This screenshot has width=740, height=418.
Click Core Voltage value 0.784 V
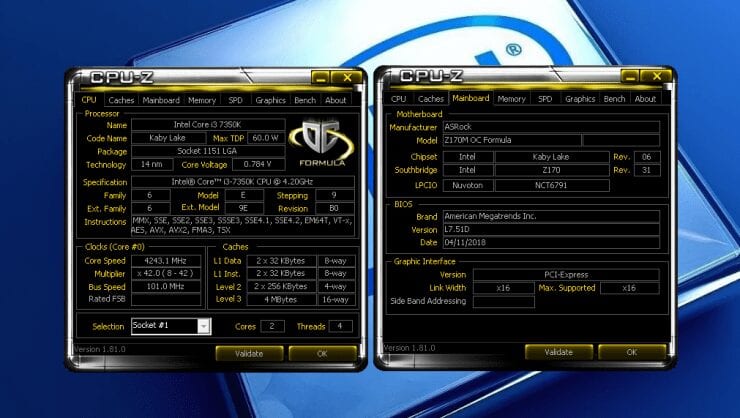[258, 164]
